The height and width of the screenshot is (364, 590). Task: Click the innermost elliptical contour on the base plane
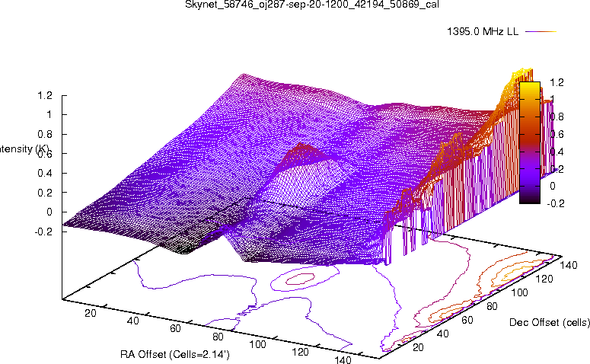300,279
